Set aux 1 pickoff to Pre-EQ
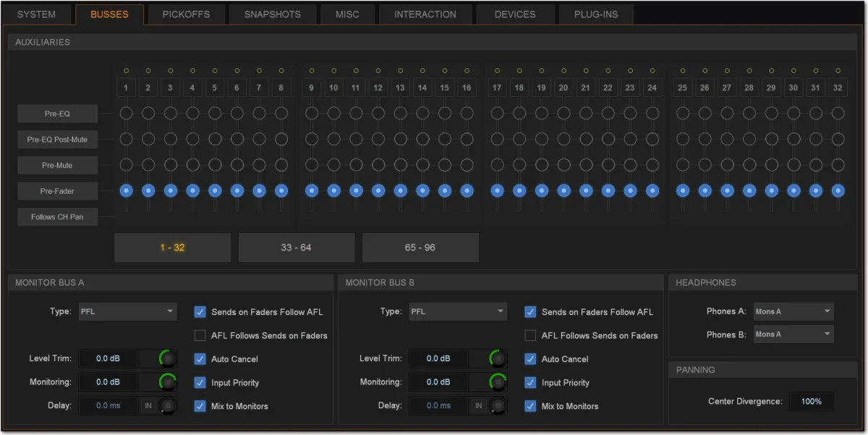The height and width of the screenshot is (435, 868). (x=126, y=114)
